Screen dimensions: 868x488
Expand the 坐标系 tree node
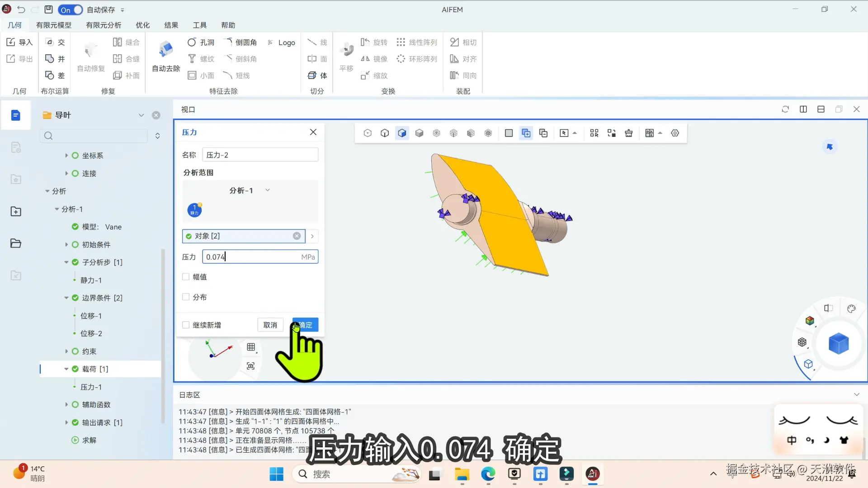[66, 155]
